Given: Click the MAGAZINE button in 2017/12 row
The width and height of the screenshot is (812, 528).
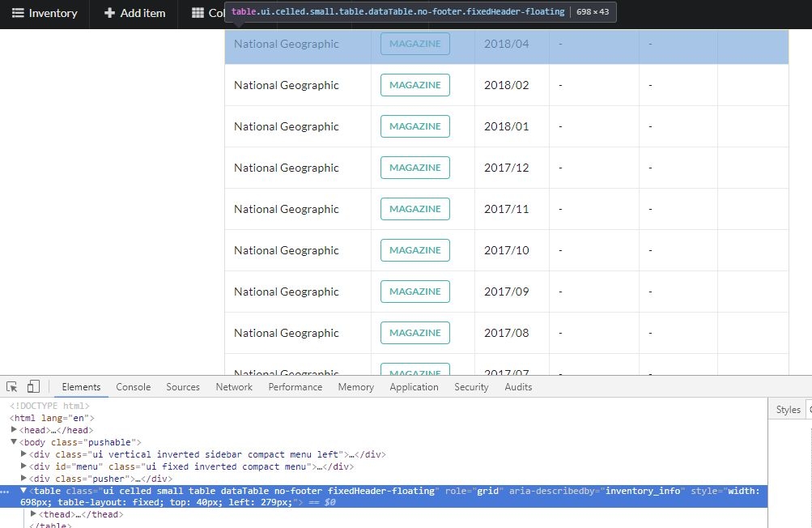Looking at the screenshot, I should click(415, 168).
